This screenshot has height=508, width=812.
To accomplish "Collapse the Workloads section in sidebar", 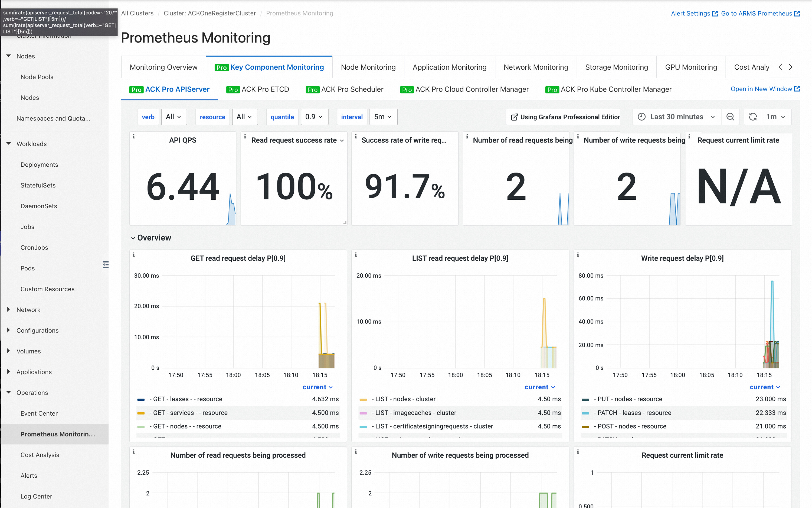I will pyautogui.click(x=9, y=144).
